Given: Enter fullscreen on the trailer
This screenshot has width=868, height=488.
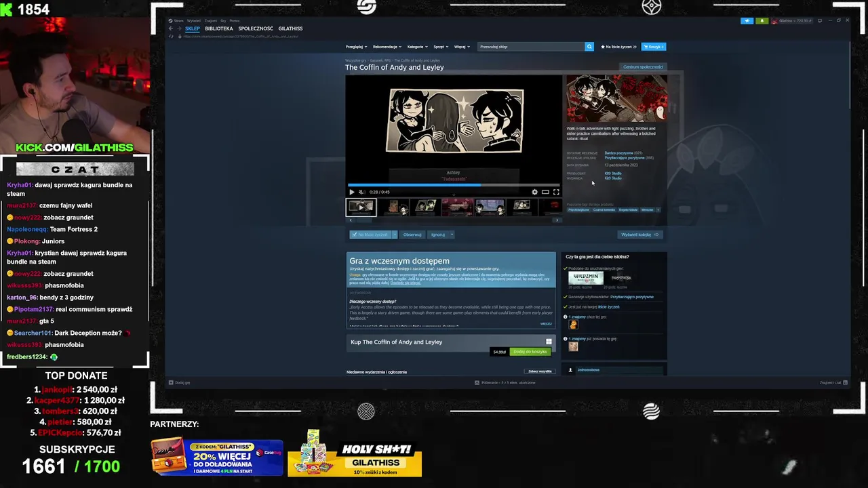Looking at the screenshot, I should point(556,192).
